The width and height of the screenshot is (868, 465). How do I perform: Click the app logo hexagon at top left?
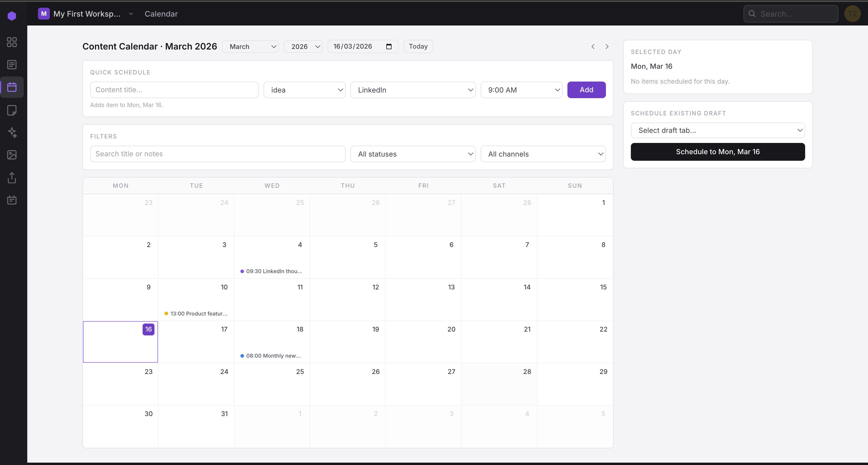click(12, 15)
